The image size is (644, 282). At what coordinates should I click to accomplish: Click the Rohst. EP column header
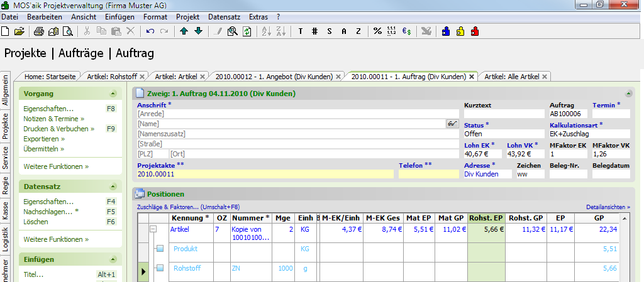click(x=486, y=218)
